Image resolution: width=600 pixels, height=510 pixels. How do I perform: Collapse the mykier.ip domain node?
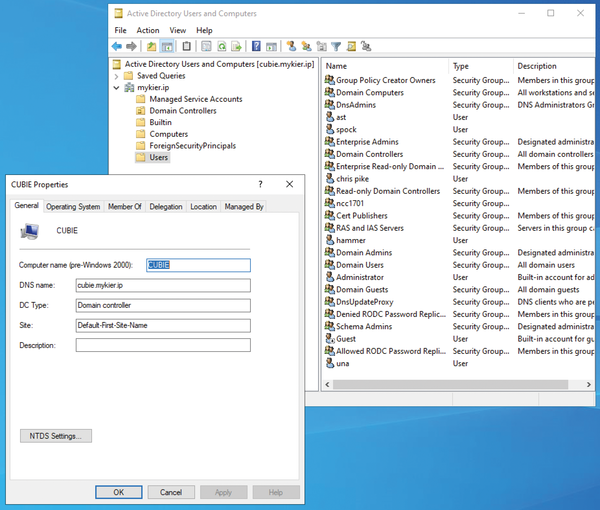pyautogui.click(x=116, y=88)
